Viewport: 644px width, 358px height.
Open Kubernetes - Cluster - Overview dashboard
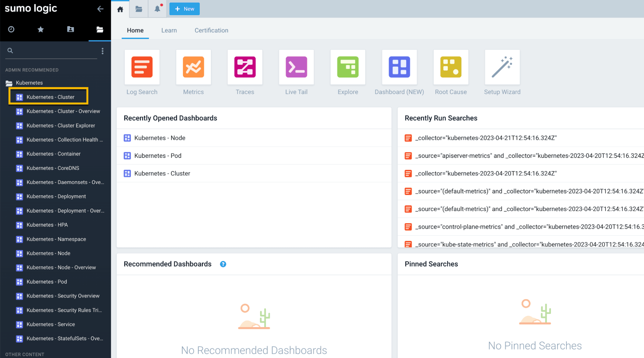pyautogui.click(x=58, y=111)
